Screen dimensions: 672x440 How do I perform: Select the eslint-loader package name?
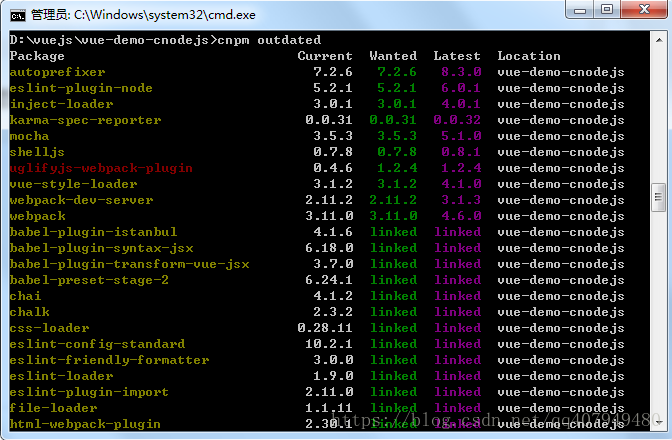coord(61,376)
